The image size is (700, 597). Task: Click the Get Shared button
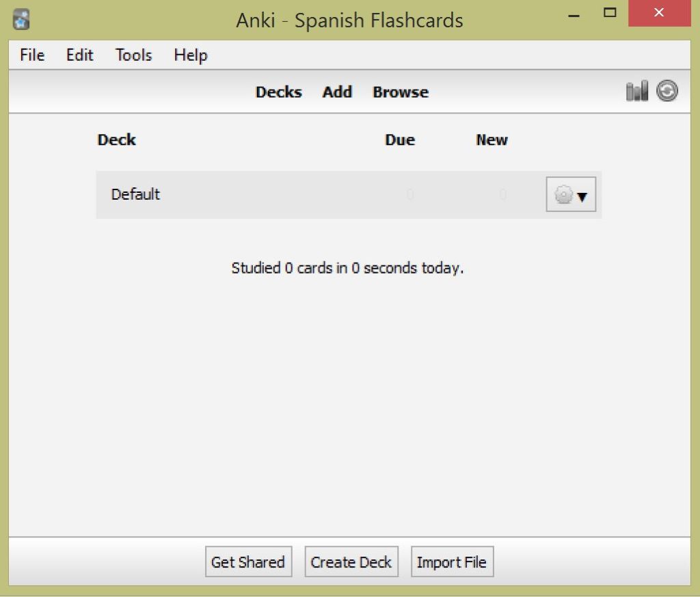(x=248, y=561)
